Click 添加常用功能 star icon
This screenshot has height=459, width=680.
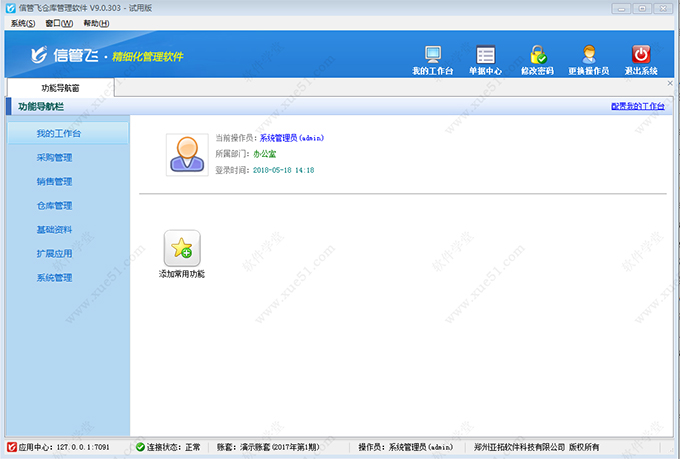point(182,248)
